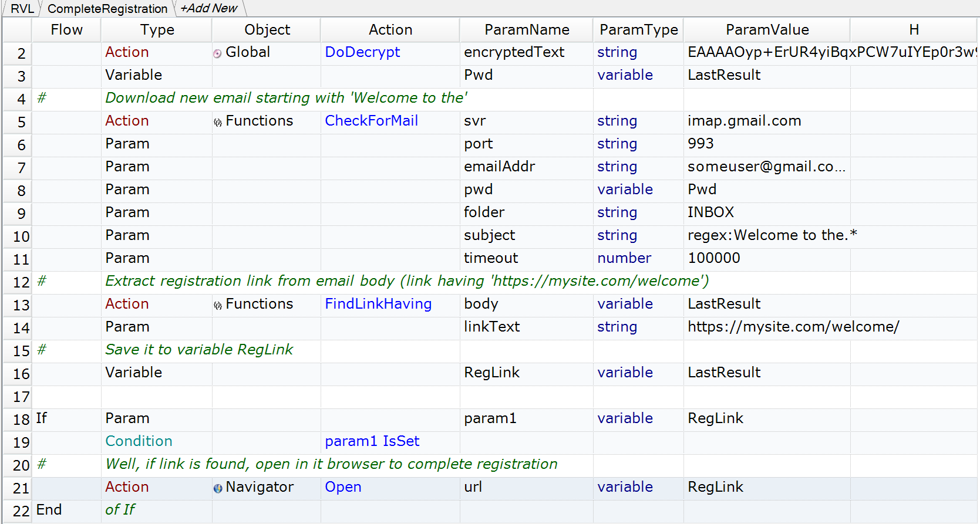Click the If flow cell in row 18
980x524 pixels.
click(42, 418)
